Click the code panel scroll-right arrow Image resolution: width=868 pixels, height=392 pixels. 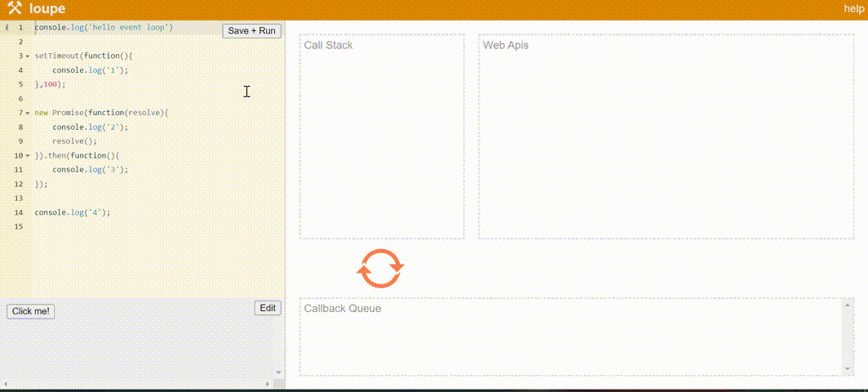click(268, 384)
